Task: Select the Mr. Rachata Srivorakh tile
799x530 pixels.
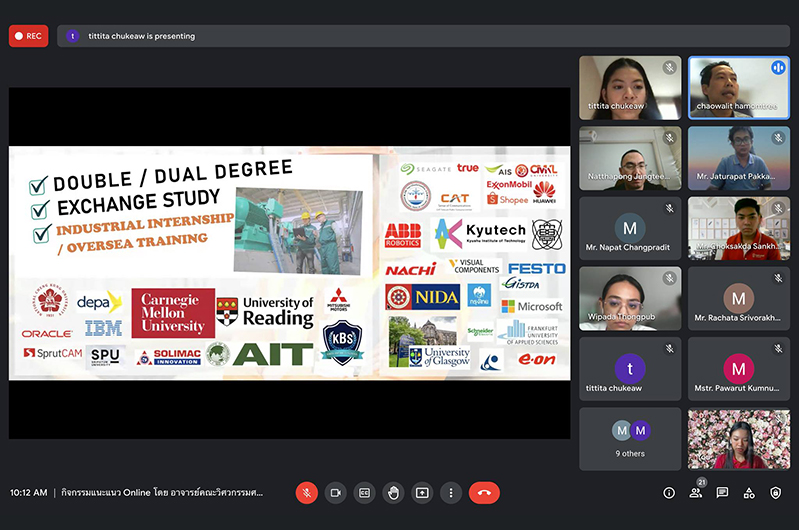Action: click(x=739, y=299)
